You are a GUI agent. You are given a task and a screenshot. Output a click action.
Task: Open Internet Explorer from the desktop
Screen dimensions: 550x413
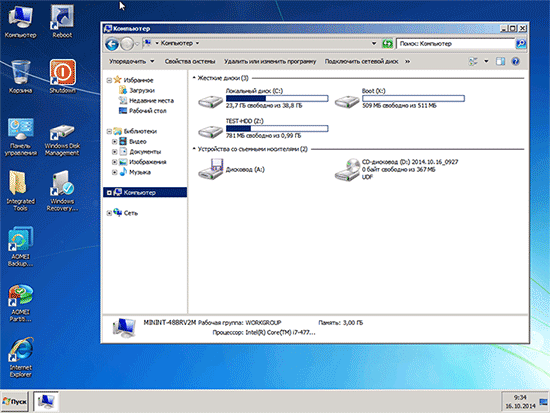[x=20, y=357]
